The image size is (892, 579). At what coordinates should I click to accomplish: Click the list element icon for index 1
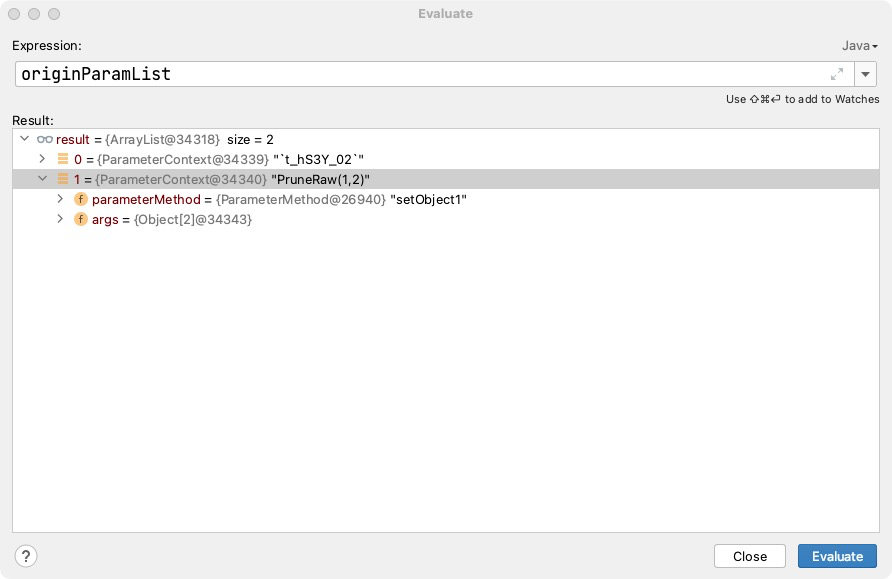pos(62,179)
